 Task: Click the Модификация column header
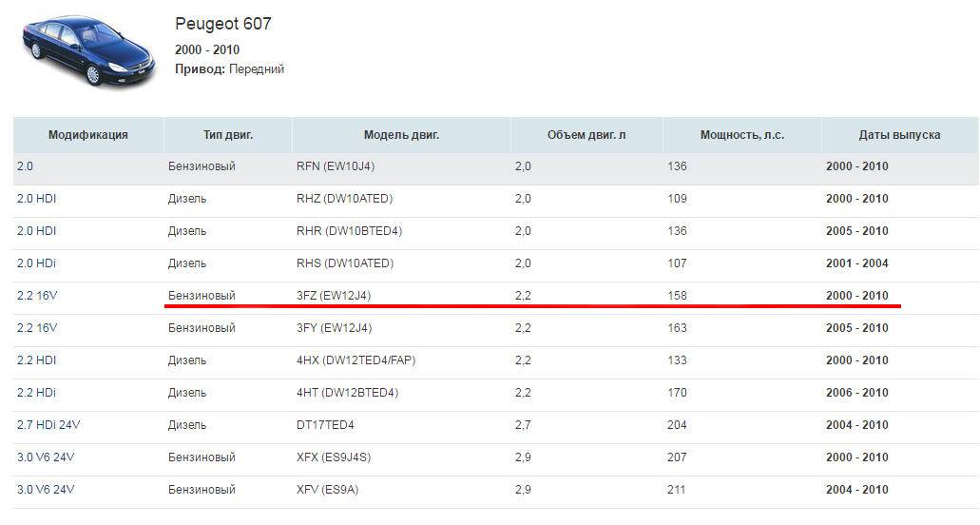click(87, 135)
